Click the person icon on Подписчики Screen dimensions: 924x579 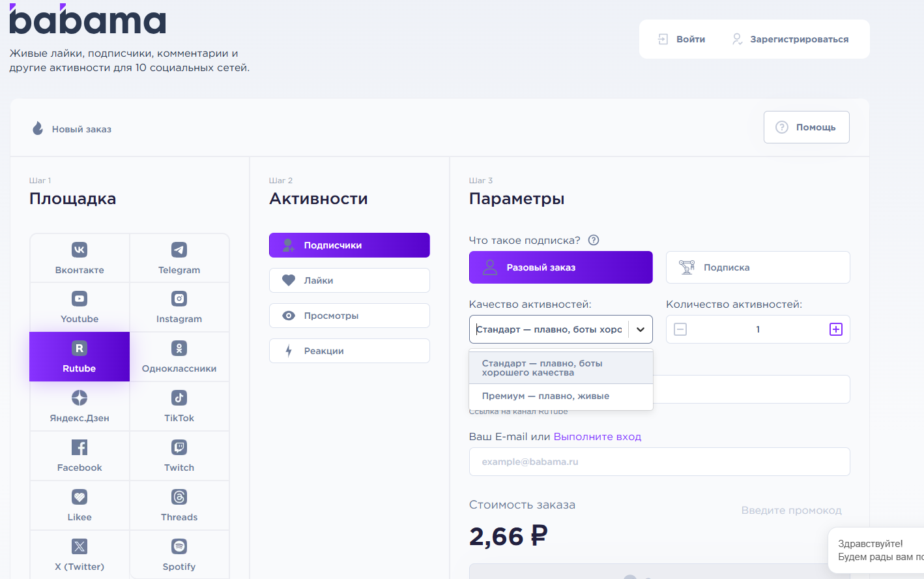pyautogui.click(x=288, y=245)
